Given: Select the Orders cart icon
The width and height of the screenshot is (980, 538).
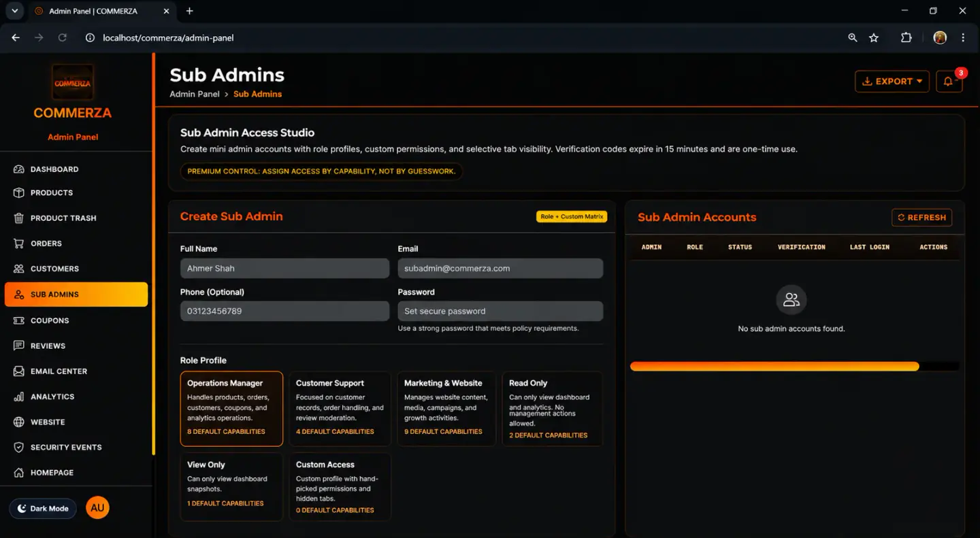Looking at the screenshot, I should point(19,243).
